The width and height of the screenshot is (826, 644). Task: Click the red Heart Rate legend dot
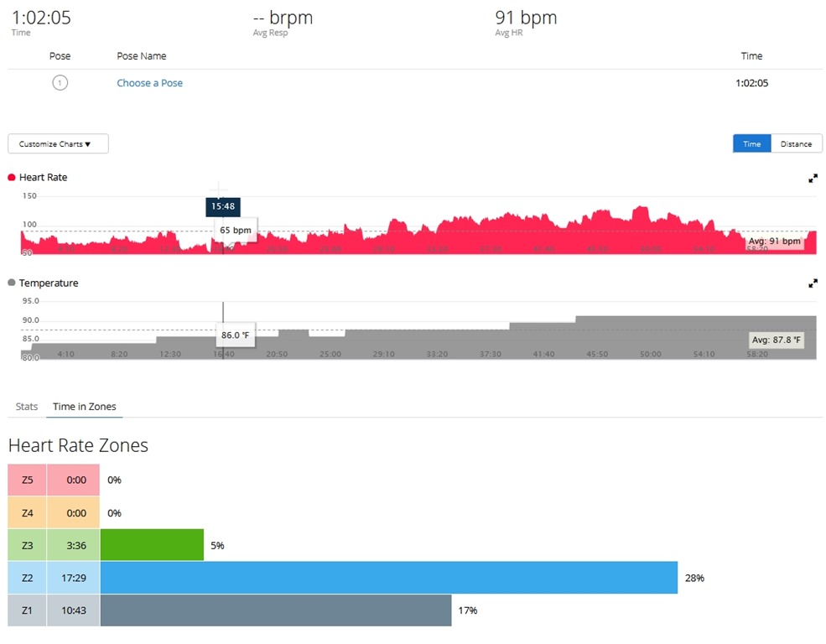coord(12,178)
